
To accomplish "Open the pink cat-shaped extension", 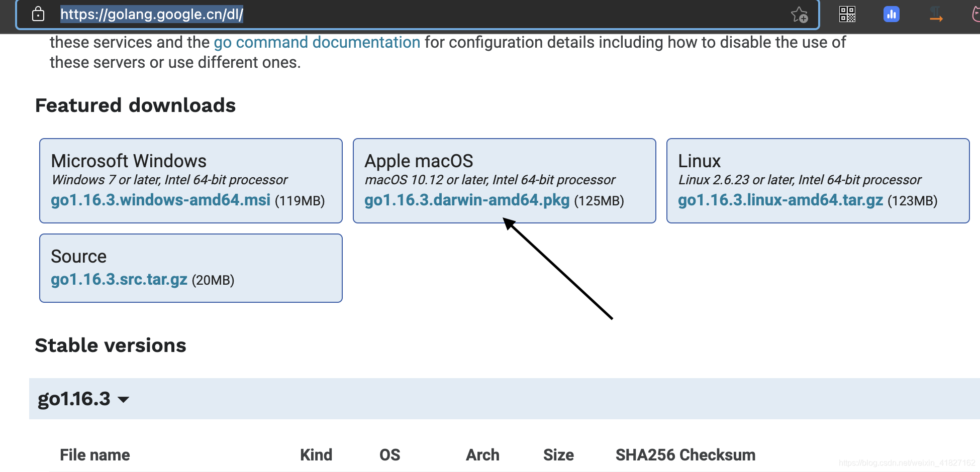I will [x=975, y=14].
